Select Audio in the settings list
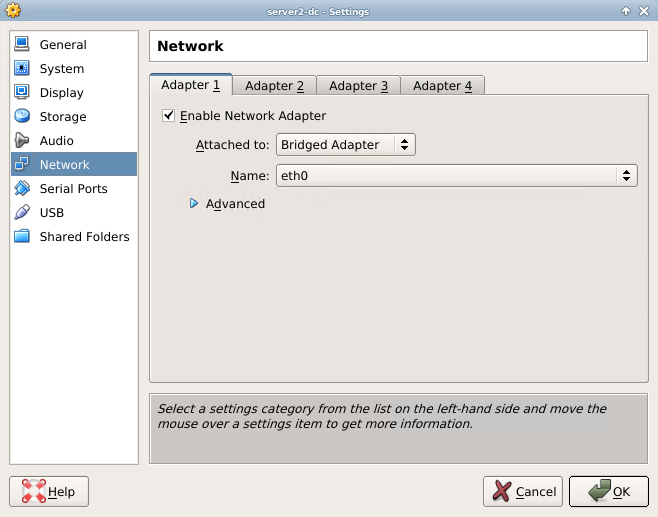This screenshot has height=517, width=658. pyautogui.click(x=74, y=140)
